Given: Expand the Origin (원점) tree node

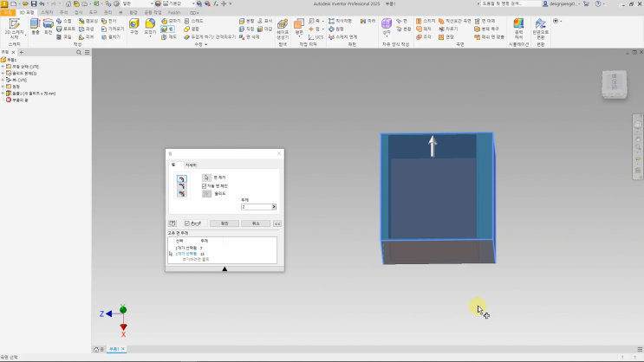Looking at the screenshot, I should pyautogui.click(x=3, y=87).
